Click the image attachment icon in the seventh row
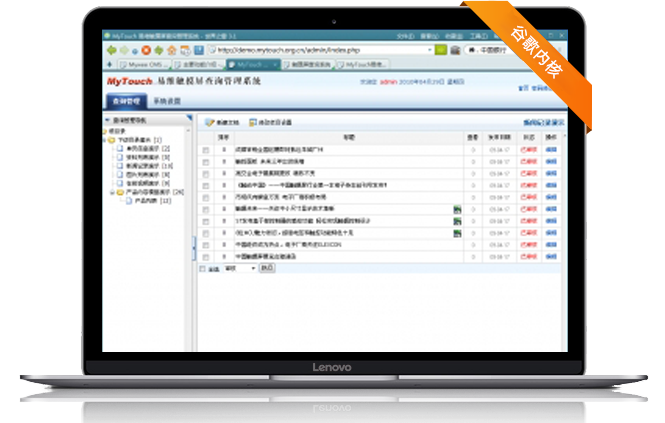 [457, 221]
